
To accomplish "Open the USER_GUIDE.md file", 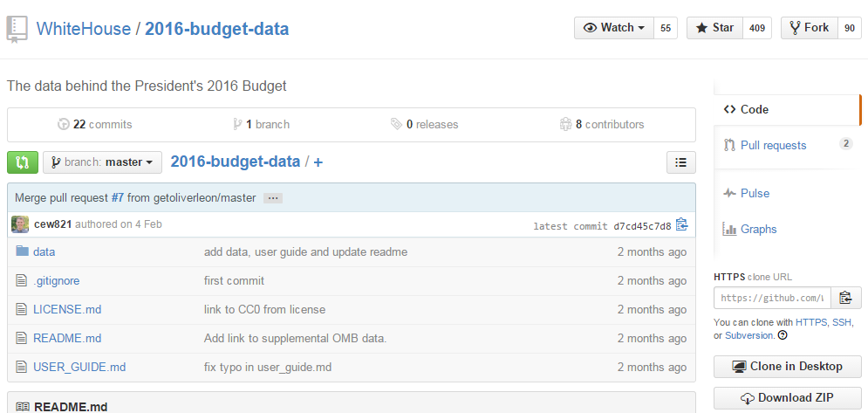I will coord(79,367).
